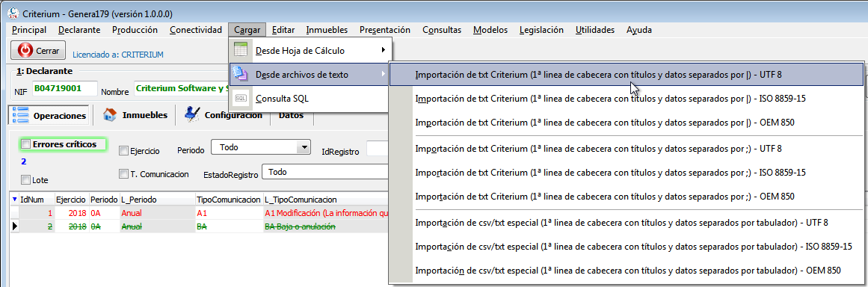Click the Cargar menu
The width and height of the screenshot is (868, 287).
[247, 30]
